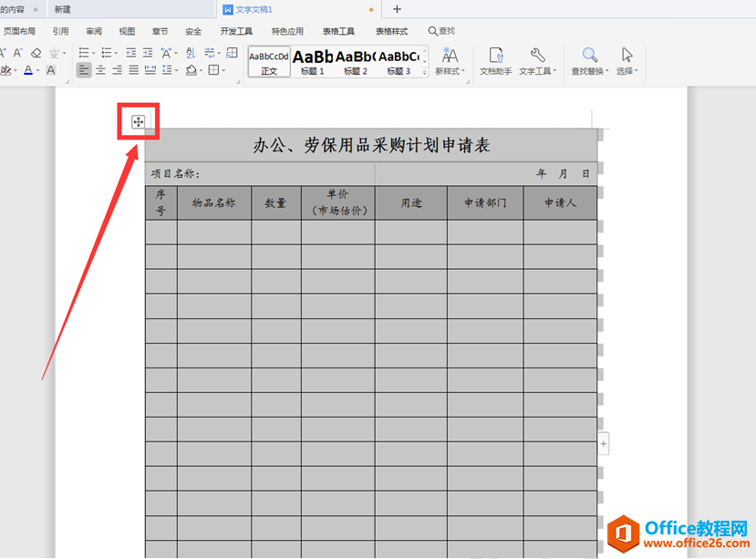Open the 审阅 tab

[94, 31]
